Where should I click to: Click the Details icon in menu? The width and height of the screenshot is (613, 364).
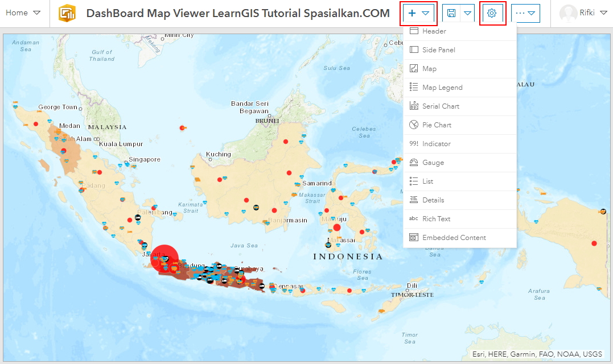point(414,200)
